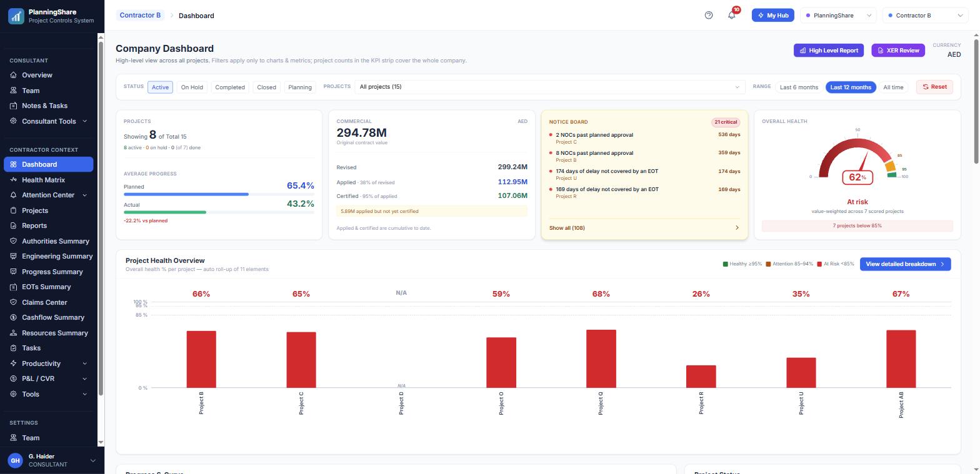This screenshot has width=980, height=474.
Task: Click the Engineering Summary icon
Action: click(x=13, y=256)
